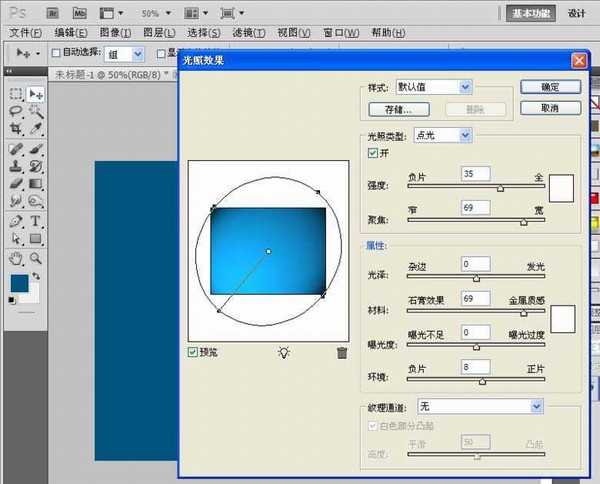This screenshot has width=600, height=484.
Task: Pick the Horizontal Type tool
Action: click(36, 221)
